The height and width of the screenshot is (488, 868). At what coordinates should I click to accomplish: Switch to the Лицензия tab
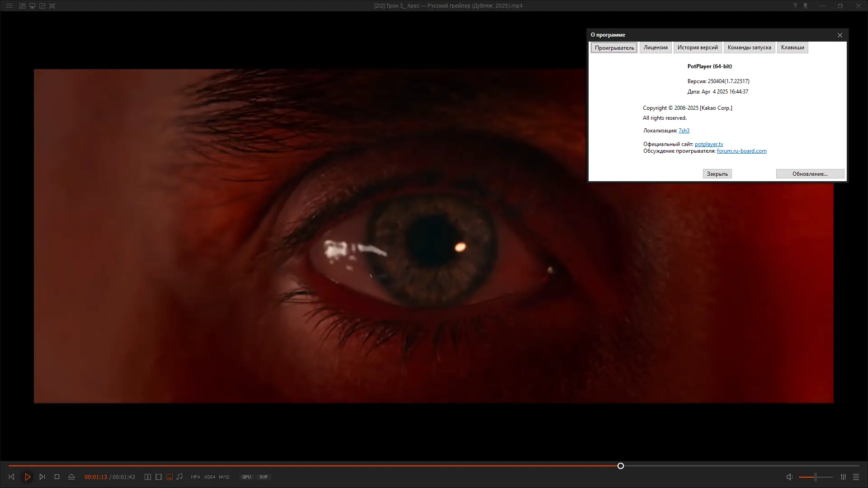click(x=655, y=47)
